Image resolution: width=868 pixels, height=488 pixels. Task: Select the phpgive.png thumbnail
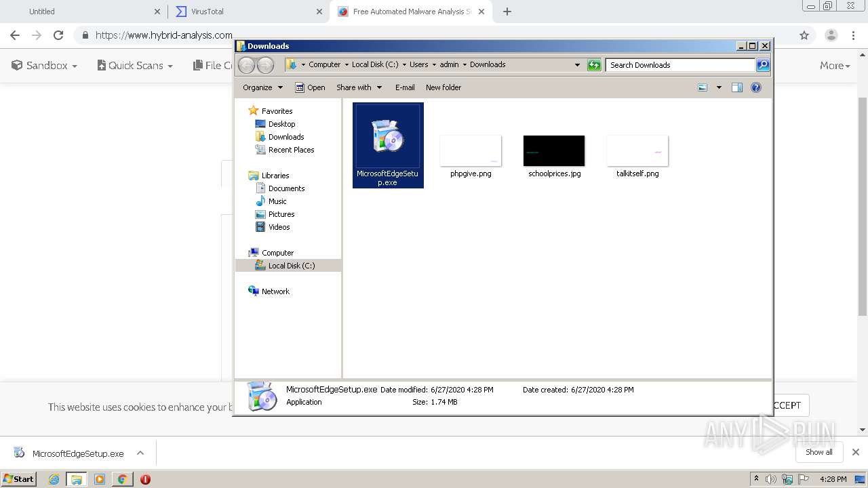click(x=471, y=150)
